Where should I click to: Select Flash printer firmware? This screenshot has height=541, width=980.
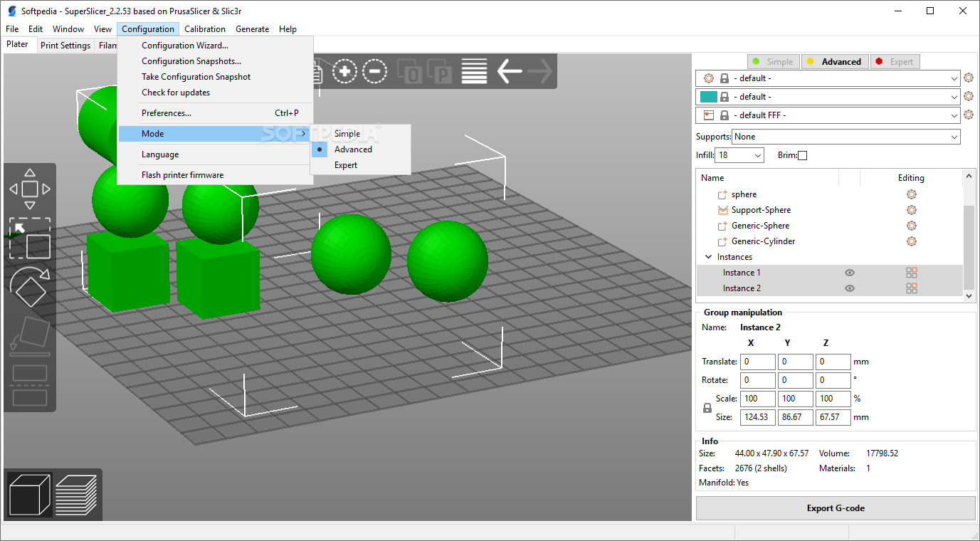(215, 175)
